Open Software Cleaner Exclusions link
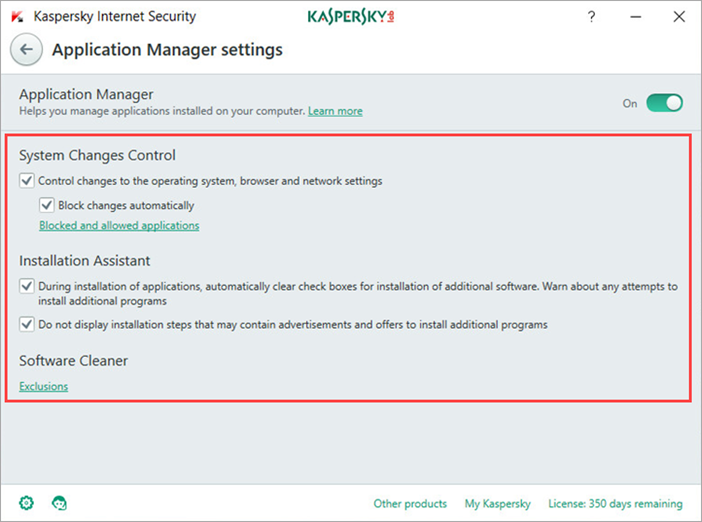The image size is (702, 522). click(43, 386)
